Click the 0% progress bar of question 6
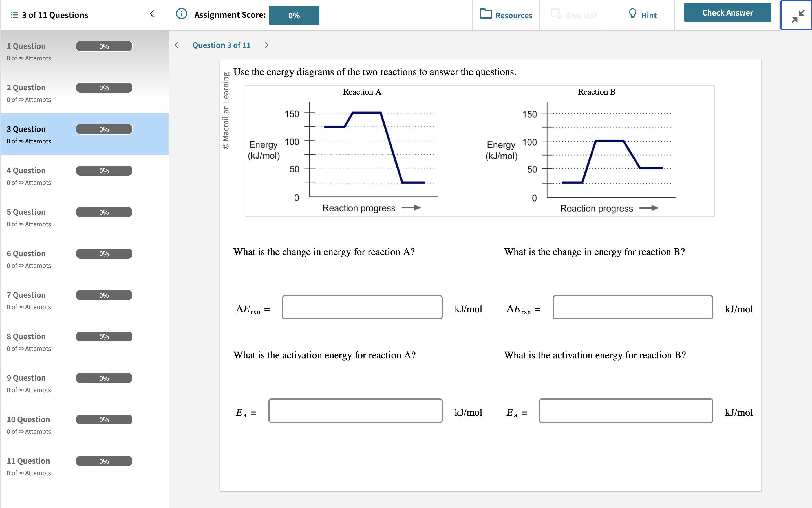This screenshot has height=508, width=812. tap(104, 254)
